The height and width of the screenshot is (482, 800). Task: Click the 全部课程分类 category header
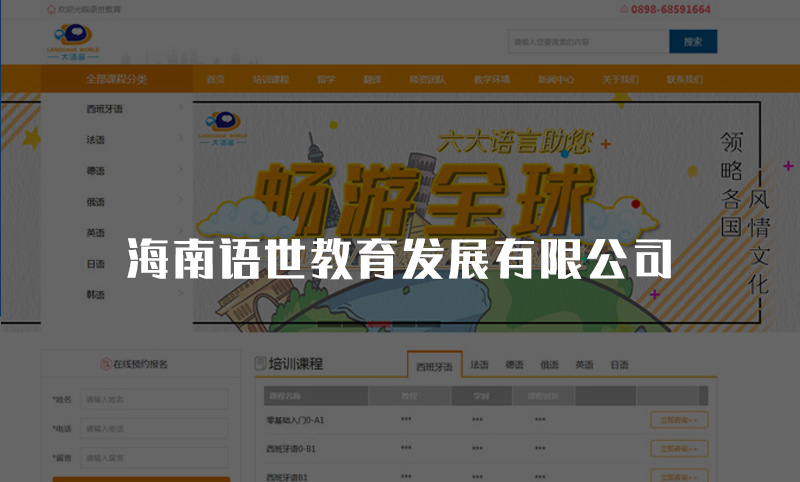[116, 79]
